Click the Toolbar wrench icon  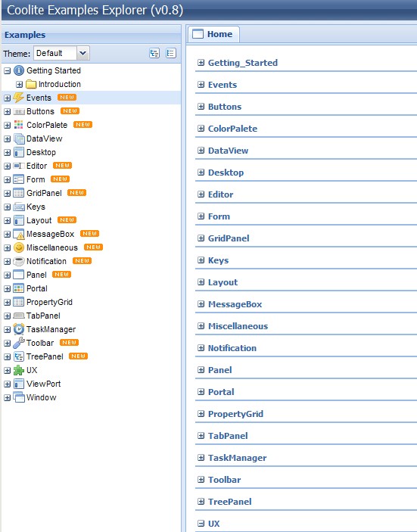tap(19, 343)
